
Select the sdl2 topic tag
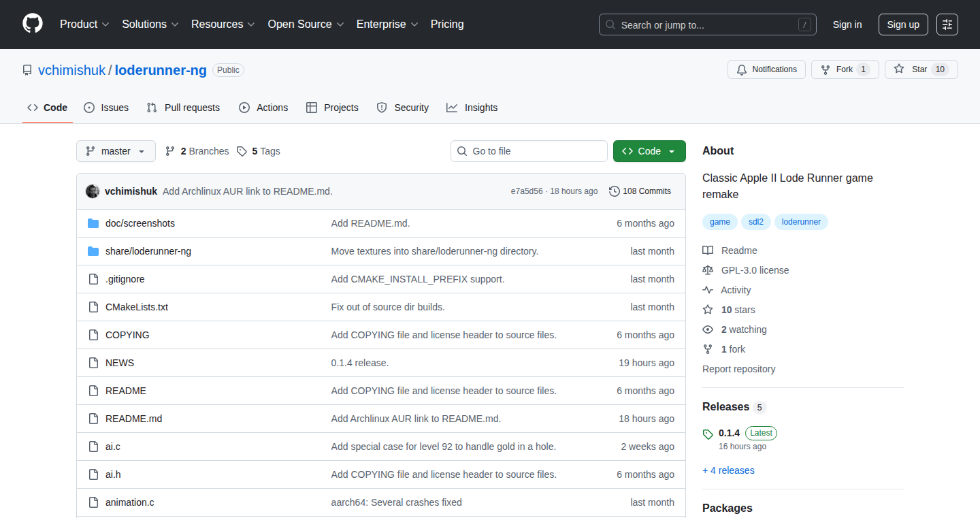756,222
